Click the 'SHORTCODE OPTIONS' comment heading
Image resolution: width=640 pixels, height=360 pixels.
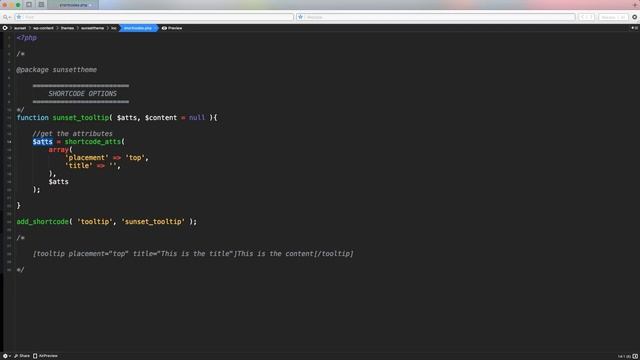coord(82,93)
